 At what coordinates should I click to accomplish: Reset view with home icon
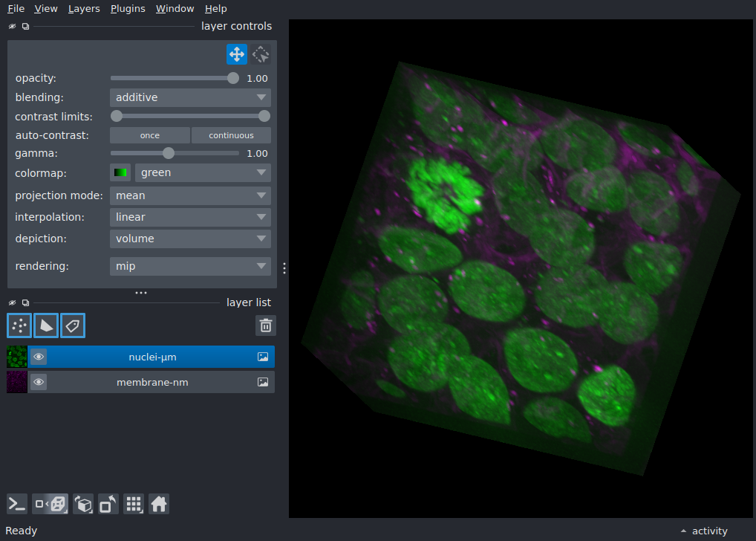click(159, 505)
